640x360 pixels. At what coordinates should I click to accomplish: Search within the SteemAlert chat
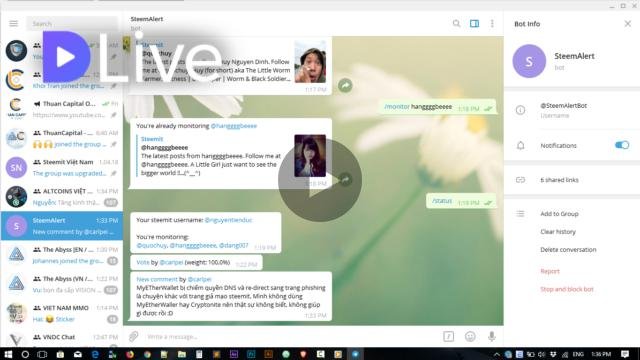pyautogui.click(x=456, y=24)
